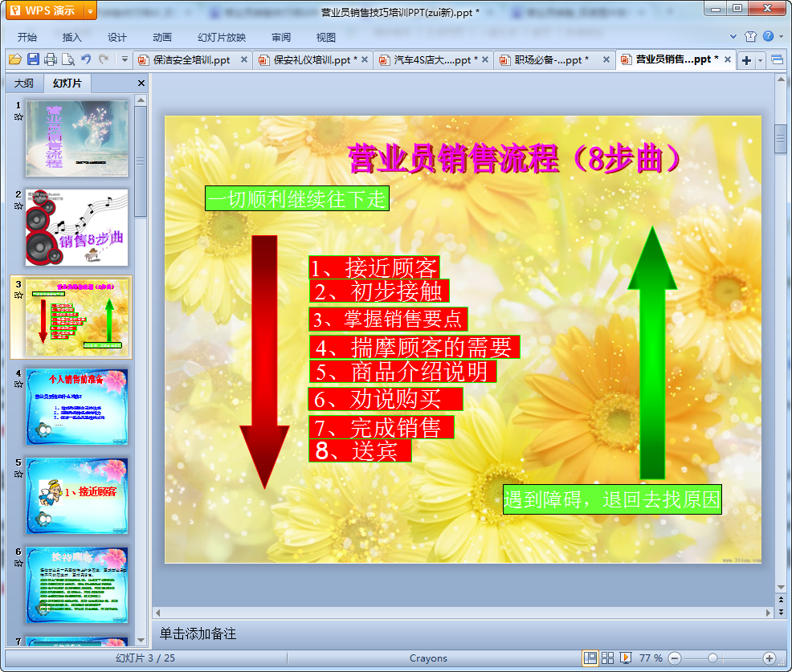Viewport: 792px width, 672px height.
Task: Open the 视图 menu tab
Action: [326, 38]
